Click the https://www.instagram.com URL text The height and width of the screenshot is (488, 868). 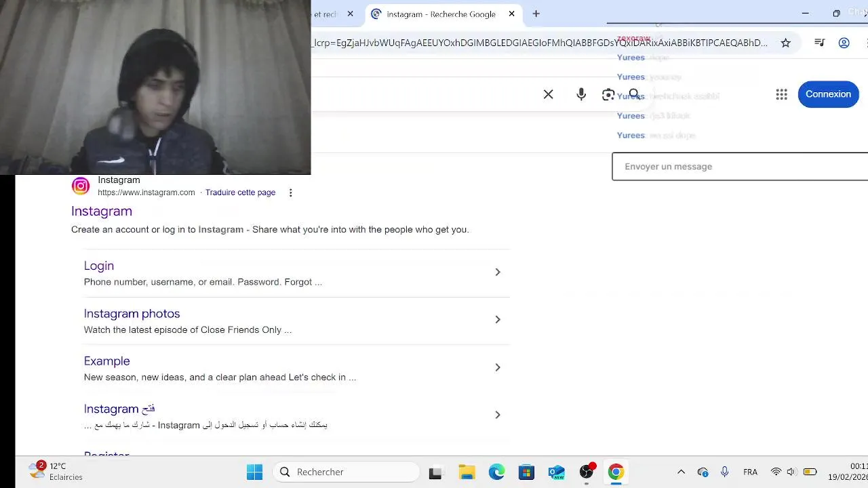(x=146, y=192)
